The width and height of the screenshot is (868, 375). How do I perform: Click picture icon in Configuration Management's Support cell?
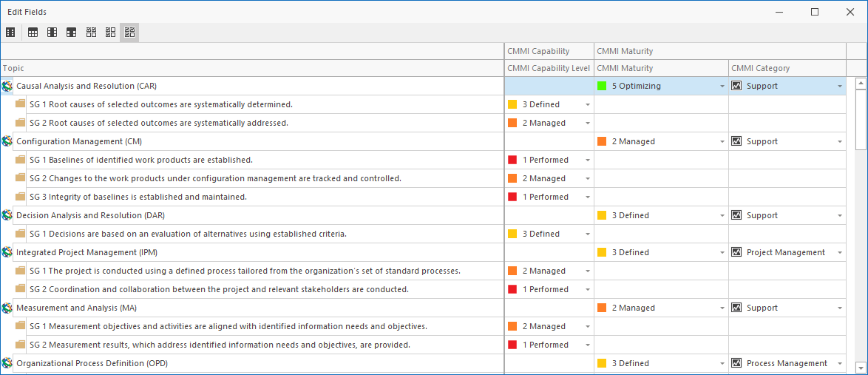736,141
